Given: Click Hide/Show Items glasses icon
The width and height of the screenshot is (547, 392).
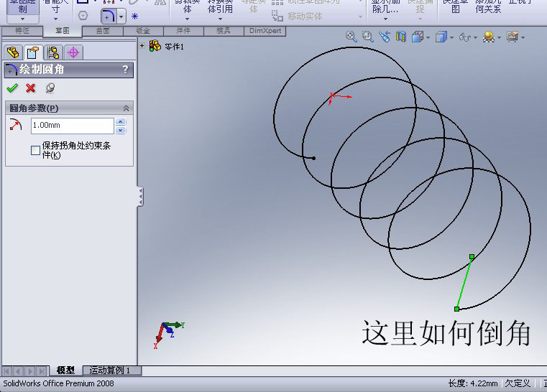Looking at the screenshot, I should pos(464,37).
